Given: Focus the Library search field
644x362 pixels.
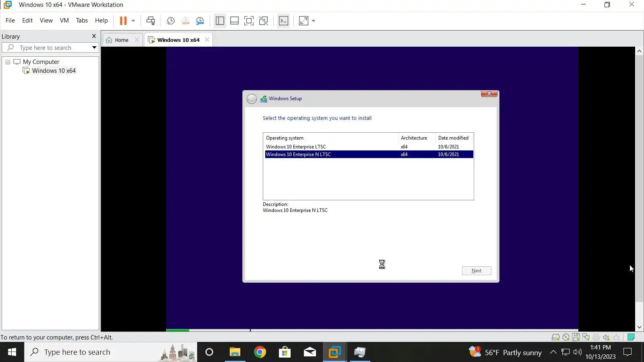Looking at the screenshot, I should coord(50,47).
